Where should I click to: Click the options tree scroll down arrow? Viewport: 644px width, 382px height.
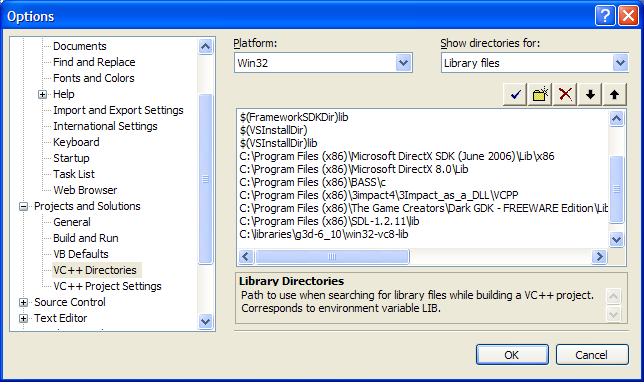click(x=205, y=321)
